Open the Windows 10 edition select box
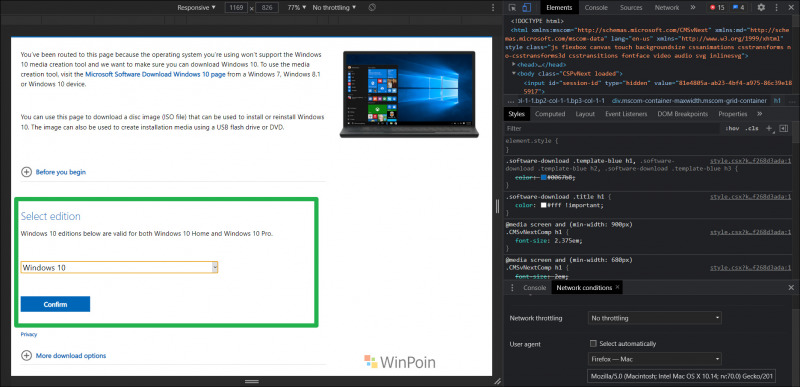Viewport: 800px width, 387px height. click(x=119, y=267)
